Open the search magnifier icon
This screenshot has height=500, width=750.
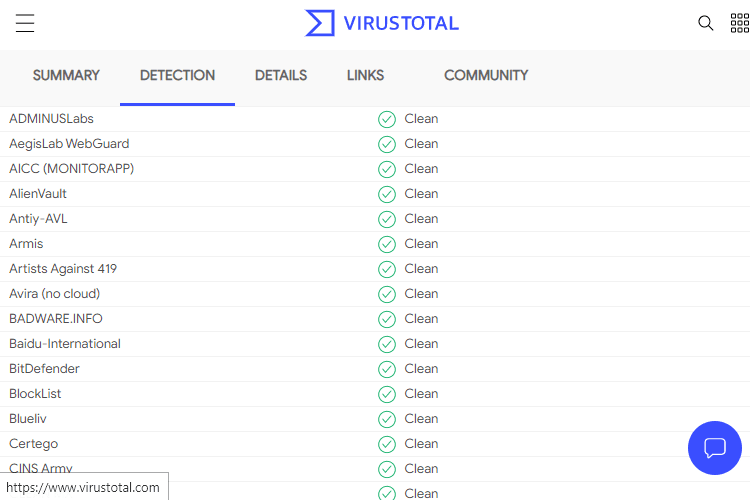[x=706, y=23]
